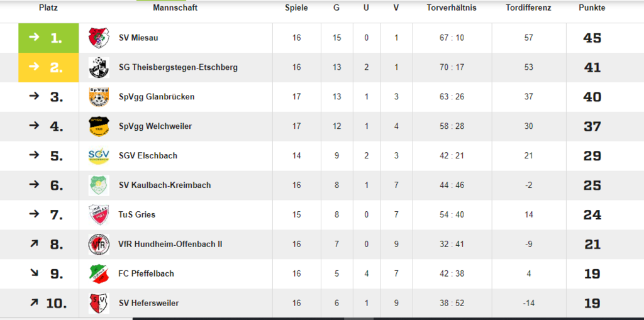This screenshot has height=320, width=644.
Task: Click the FC Pfeffelbach club crest
Action: [99, 273]
